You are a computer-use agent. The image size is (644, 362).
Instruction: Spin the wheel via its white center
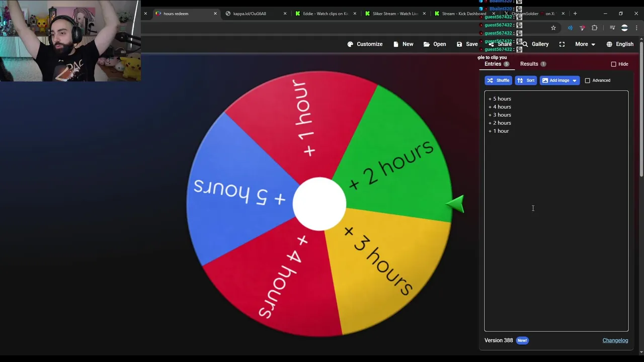click(319, 204)
